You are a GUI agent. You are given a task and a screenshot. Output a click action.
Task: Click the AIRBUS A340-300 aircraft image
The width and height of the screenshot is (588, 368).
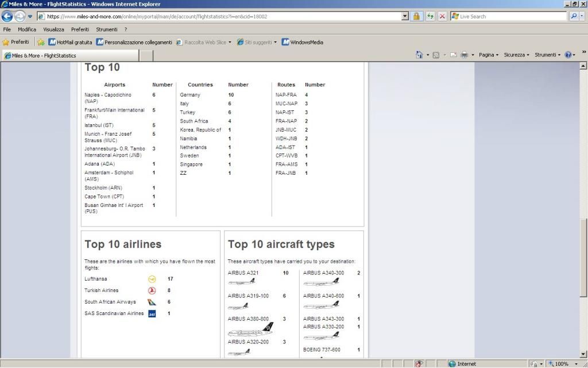point(322,282)
